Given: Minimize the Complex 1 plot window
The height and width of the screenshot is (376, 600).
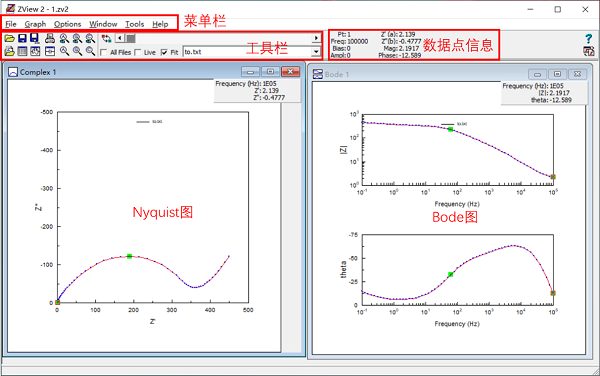Looking at the screenshot, I should (x=250, y=72).
